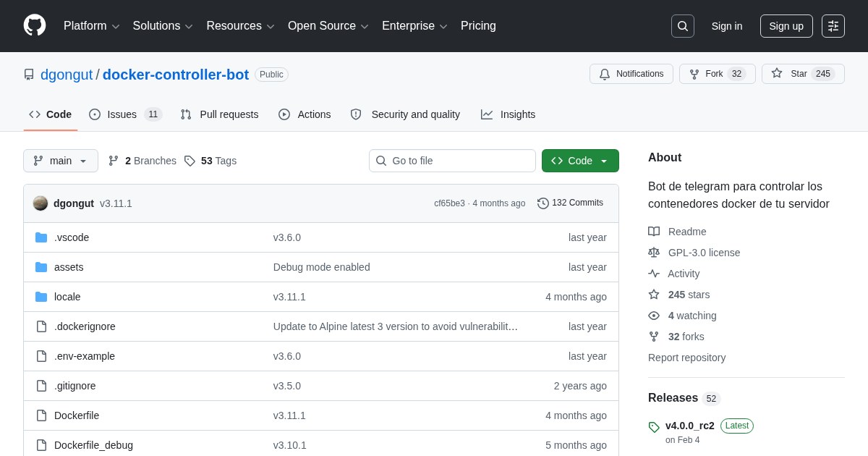The image size is (868, 456).
Task: Open commit hash cf65be3
Action: [449, 203]
